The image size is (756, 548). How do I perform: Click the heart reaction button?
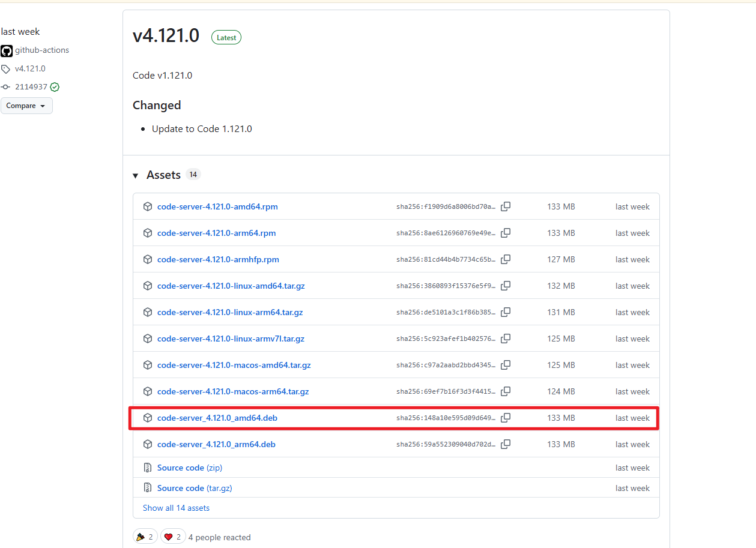[x=173, y=537]
